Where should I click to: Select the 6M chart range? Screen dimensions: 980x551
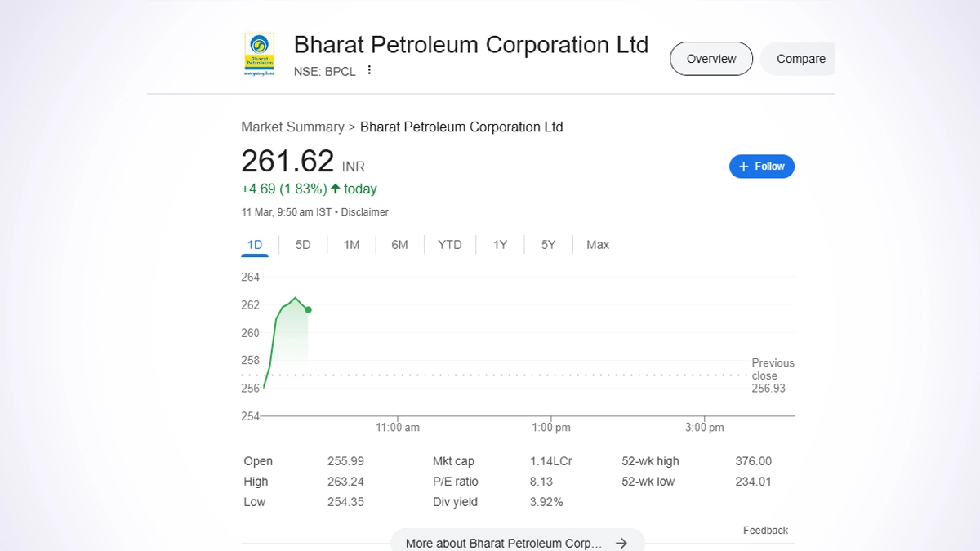tap(399, 245)
